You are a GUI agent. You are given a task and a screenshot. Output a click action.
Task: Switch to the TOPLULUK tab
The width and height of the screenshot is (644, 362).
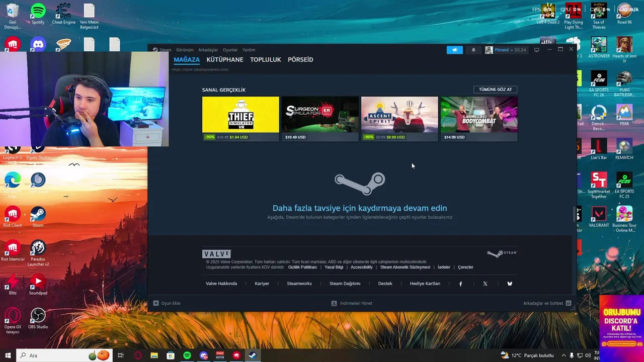pos(266,59)
